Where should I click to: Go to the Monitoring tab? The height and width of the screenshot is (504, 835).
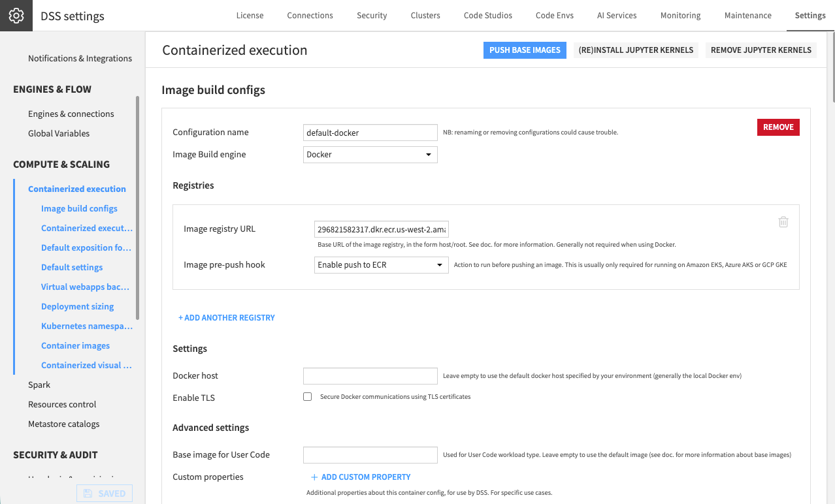680,16
